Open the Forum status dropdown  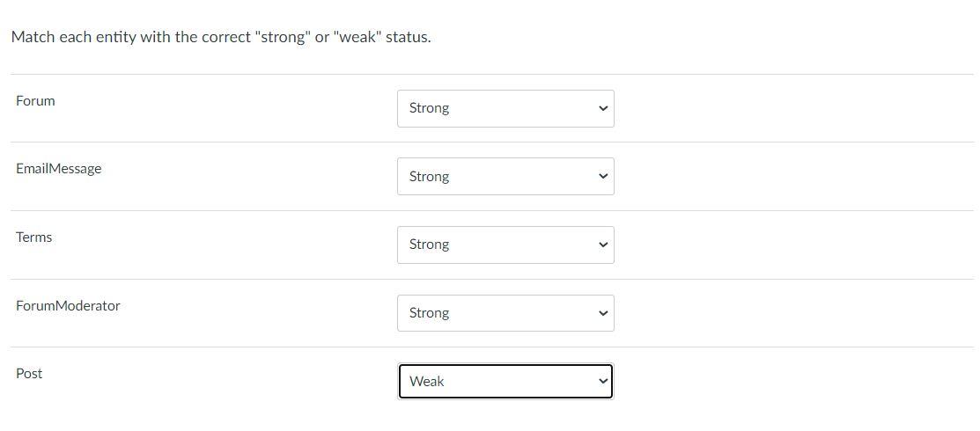tap(505, 108)
